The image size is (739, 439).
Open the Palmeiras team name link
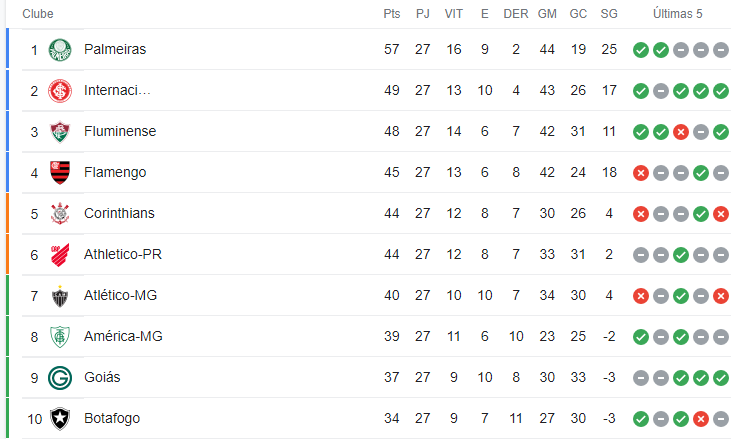115,49
